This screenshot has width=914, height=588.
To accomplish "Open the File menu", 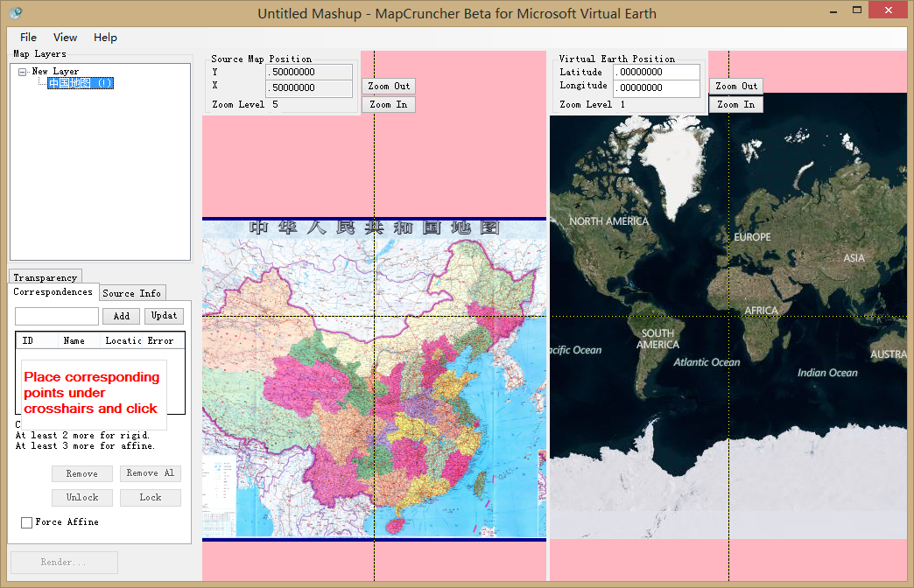I will coord(28,38).
